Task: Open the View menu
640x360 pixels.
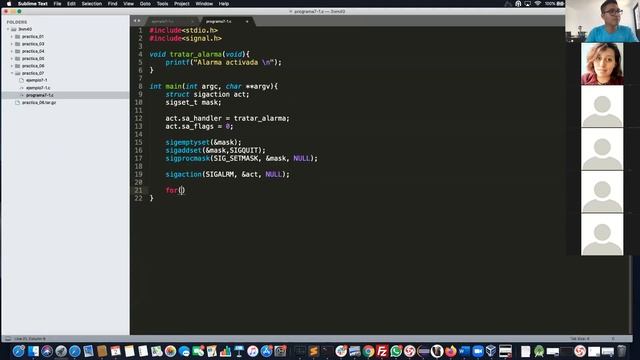Action: point(128,4)
